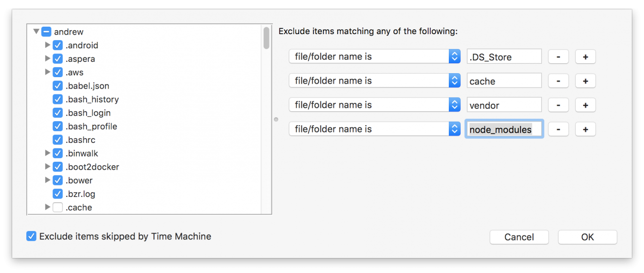
Task: Check the .cache folder checkbox
Action: point(58,208)
